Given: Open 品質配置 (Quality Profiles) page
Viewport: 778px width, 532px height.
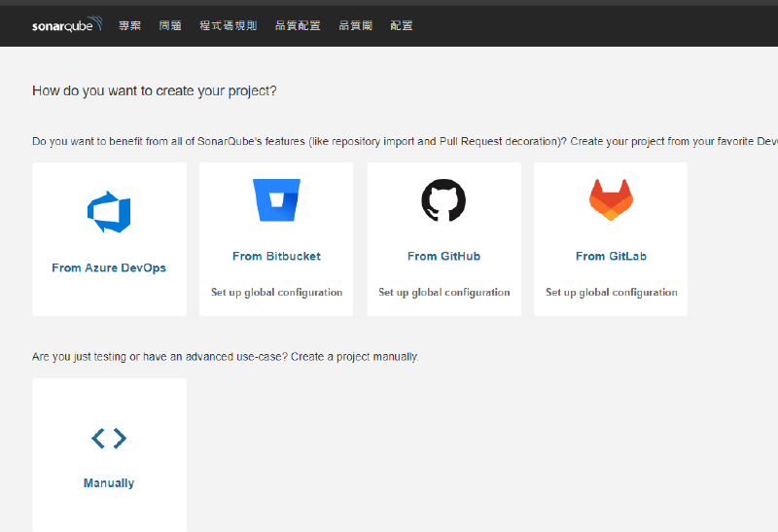Looking at the screenshot, I should coord(298,26).
